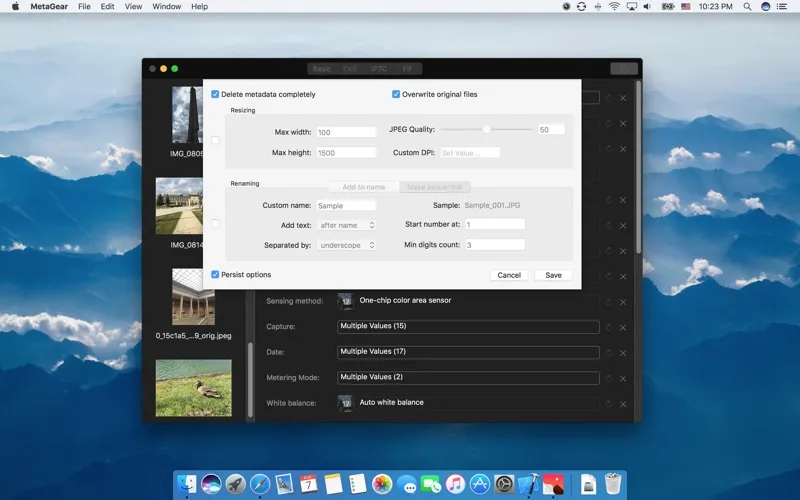Click the Custom DPI Set Value field
Screen dimensions: 800x500
tap(470, 153)
